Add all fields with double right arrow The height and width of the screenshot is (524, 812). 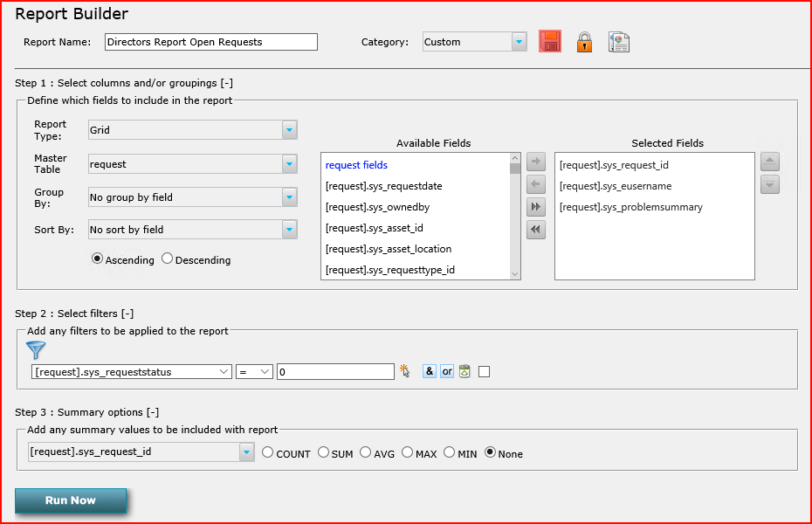pyautogui.click(x=536, y=207)
